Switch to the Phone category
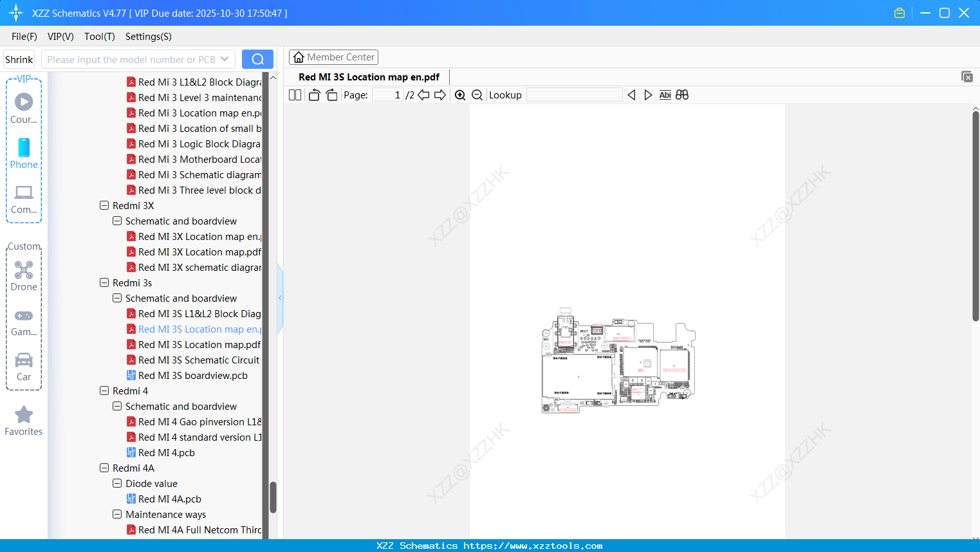Image resolution: width=980 pixels, height=552 pixels. point(24,154)
